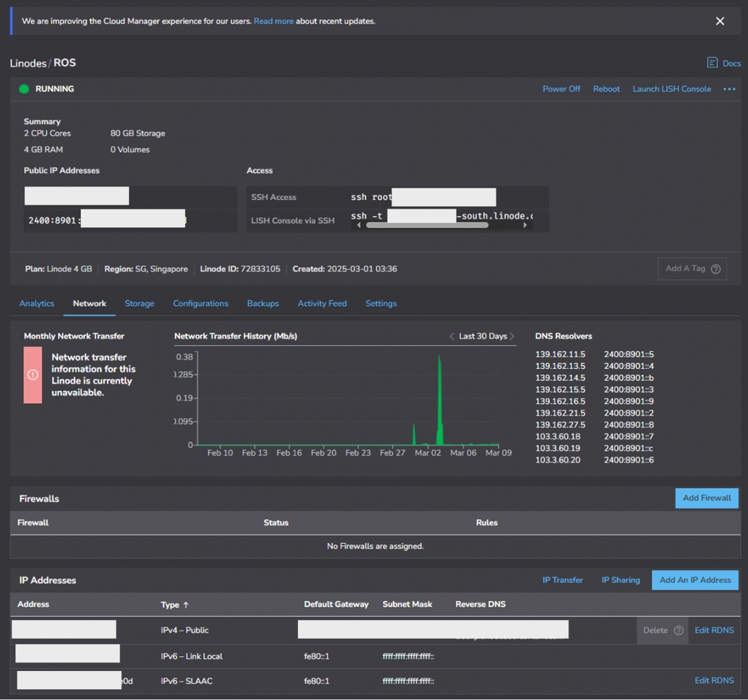The width and height of the screenshot is (748, 700).
Task: Go to the Configurations tab
Action: tap(200, 303)
